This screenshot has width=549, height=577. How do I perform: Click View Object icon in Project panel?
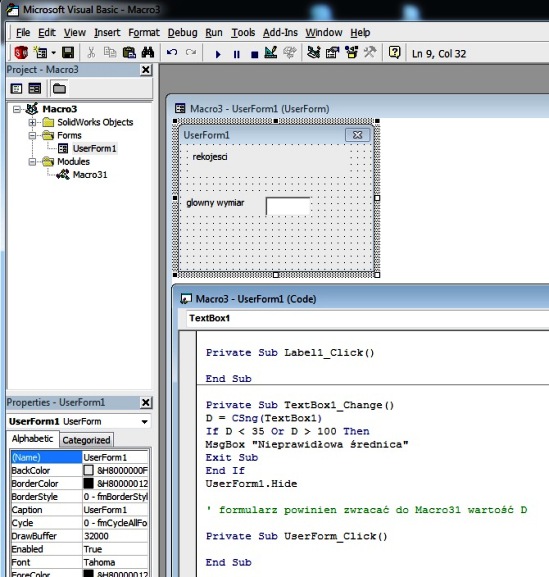coord(35,89)
